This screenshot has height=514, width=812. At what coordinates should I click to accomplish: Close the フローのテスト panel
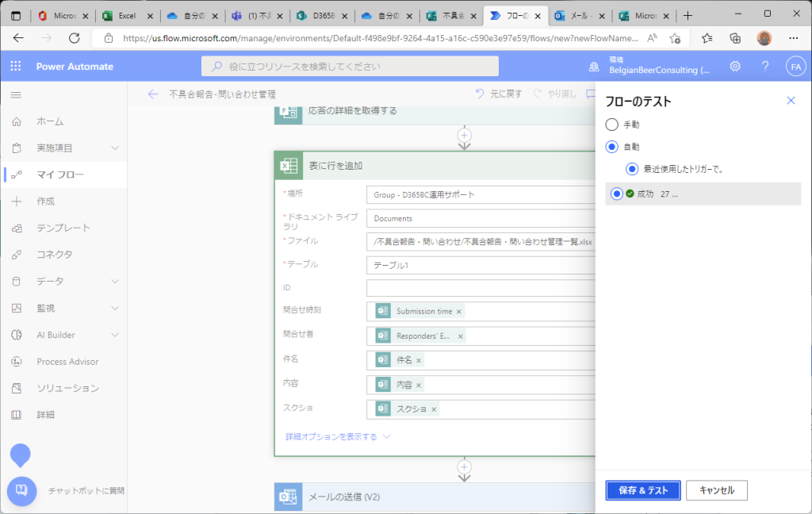791,101
